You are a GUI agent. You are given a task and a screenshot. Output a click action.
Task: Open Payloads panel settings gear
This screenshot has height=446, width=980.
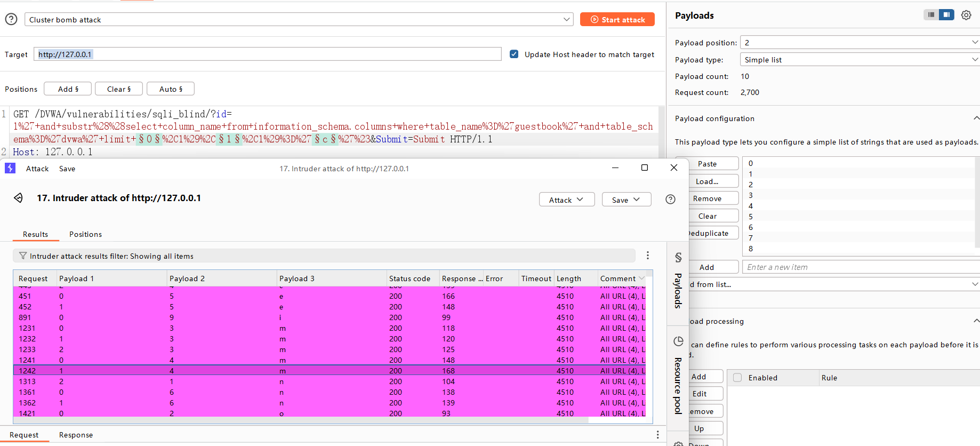click(966, 15)
